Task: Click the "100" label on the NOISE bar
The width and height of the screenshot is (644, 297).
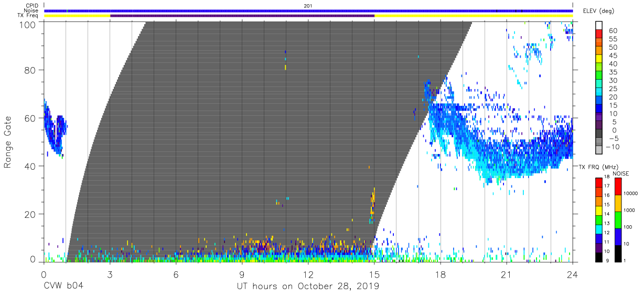Action: (628, 227)
